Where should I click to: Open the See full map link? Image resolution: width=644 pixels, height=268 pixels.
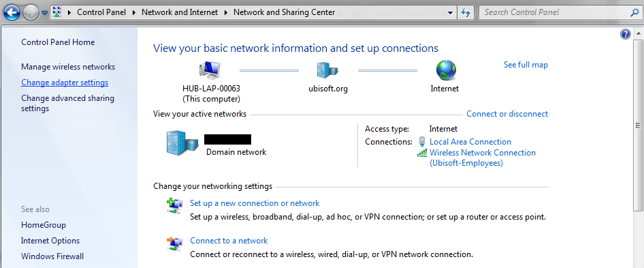tap(526, 65)
